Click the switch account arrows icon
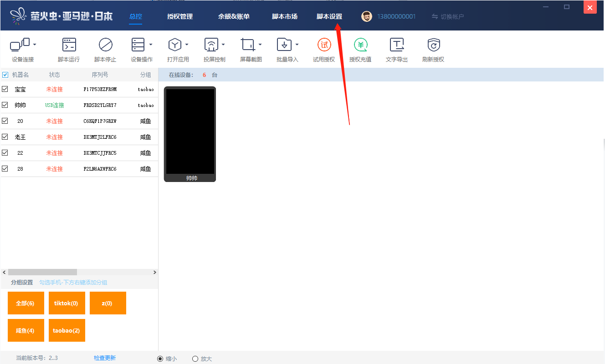Viewport: 605px width, 364px height. tap(435, 16)
